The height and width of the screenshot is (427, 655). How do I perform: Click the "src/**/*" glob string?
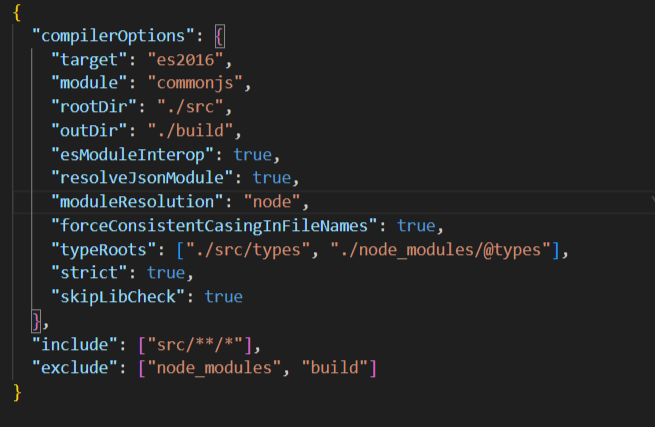(195, 345)
